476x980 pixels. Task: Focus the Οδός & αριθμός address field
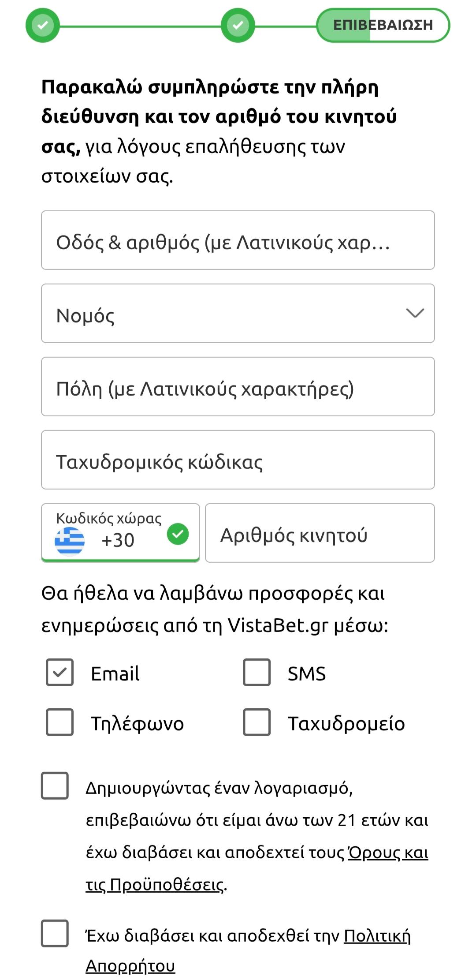238,240
